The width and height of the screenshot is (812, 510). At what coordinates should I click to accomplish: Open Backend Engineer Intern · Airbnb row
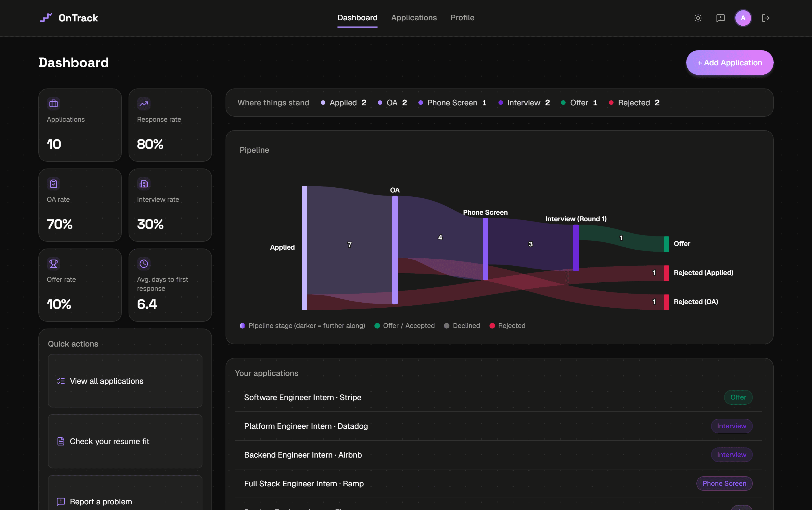(498, 455)
